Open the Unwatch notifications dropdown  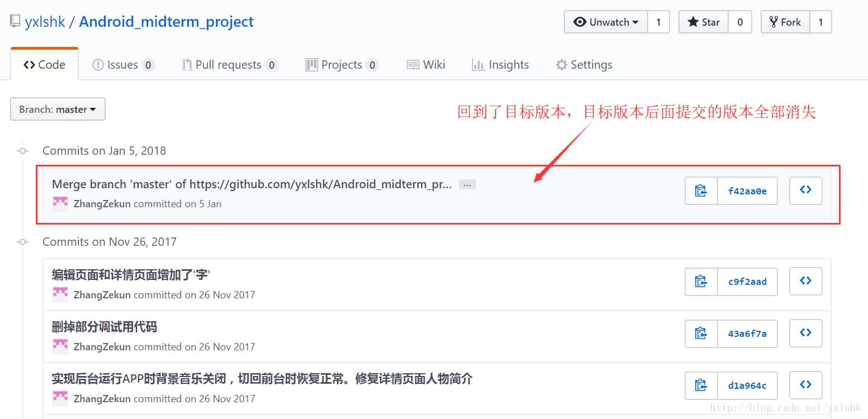606,22
